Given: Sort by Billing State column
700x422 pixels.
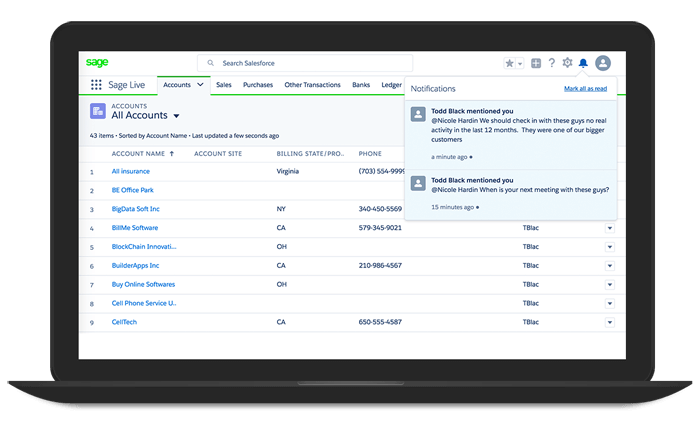Looking at the screenshot, I should pos(310,154).
